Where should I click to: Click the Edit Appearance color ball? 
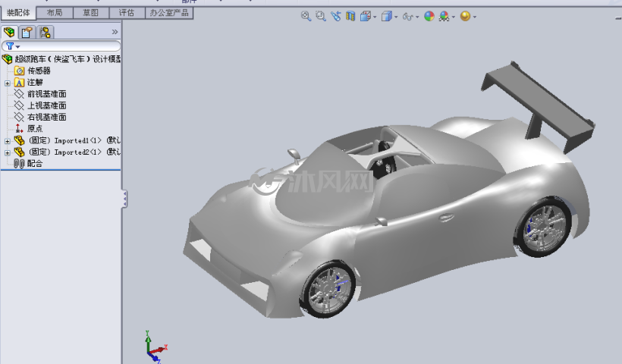(x=429, y=16)
